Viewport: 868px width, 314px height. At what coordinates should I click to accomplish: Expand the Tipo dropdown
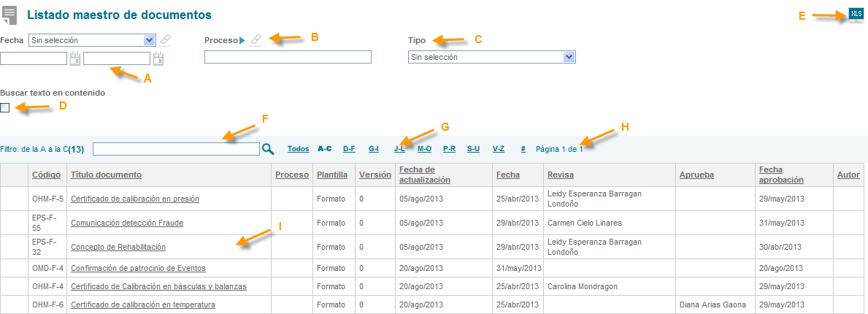569,57
